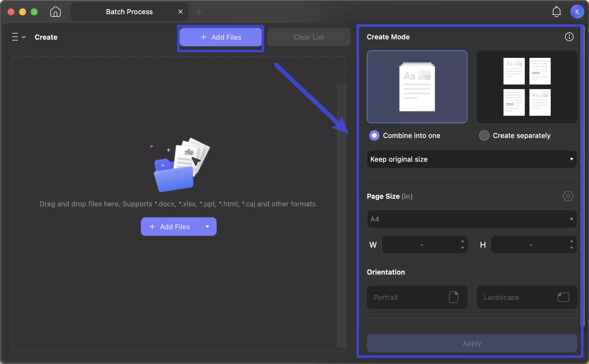The image size is (589, 364).
Task: Click the Create Mode info icon
Action: coord(569,37)
